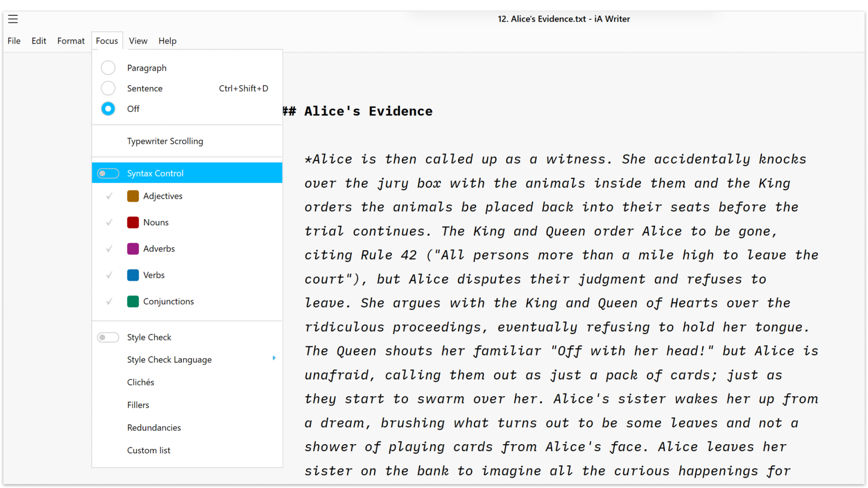868x488 pixels.
Task: Click the window title '12. Alice's Evidence.txt'
Action: pyautogui.click(x=542, y=19)
